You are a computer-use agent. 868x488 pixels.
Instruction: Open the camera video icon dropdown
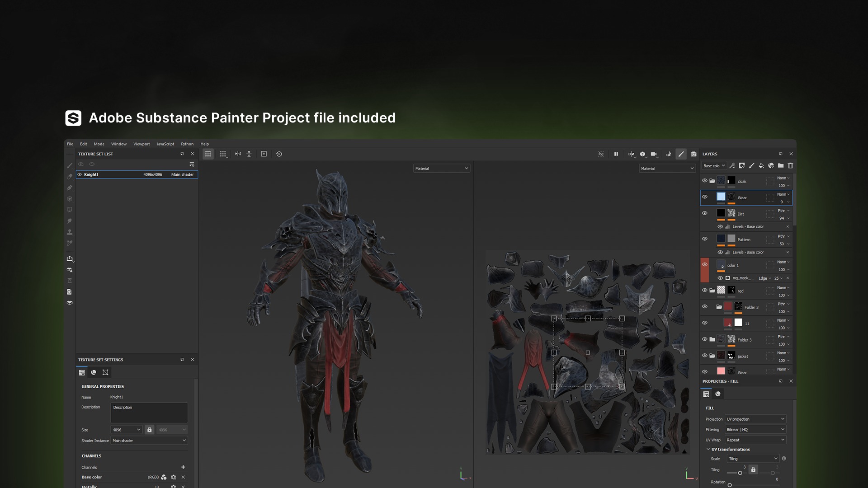coord(654,154)
